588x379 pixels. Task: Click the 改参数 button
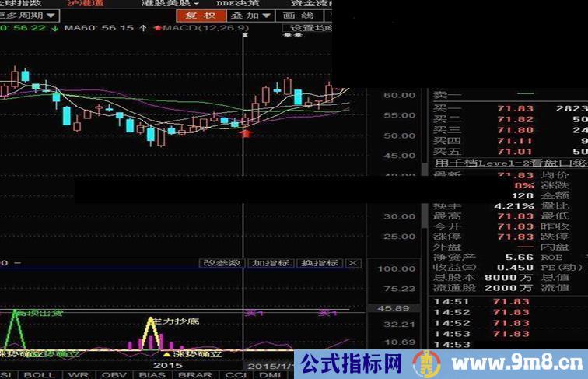(x=222, y=263)
